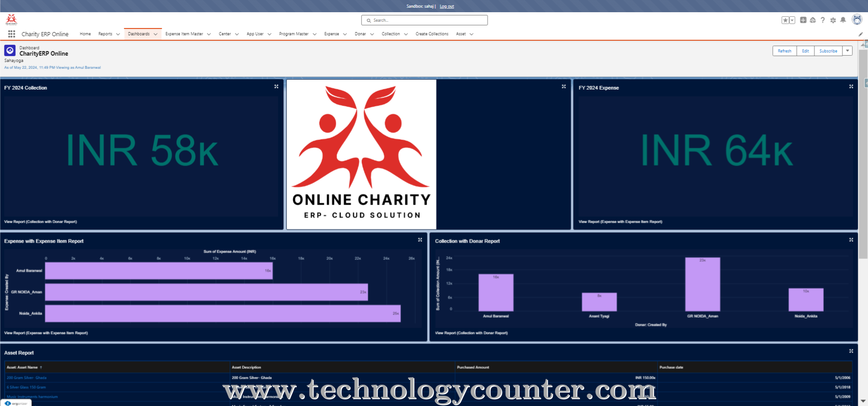
Task: Expand the Donar tab chevron
Action: (372, 34)
